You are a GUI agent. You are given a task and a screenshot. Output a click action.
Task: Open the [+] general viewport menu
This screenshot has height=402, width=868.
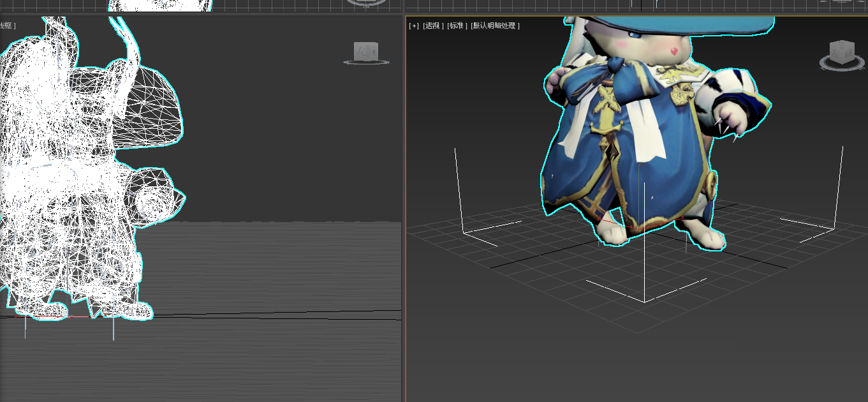point(414,26)
